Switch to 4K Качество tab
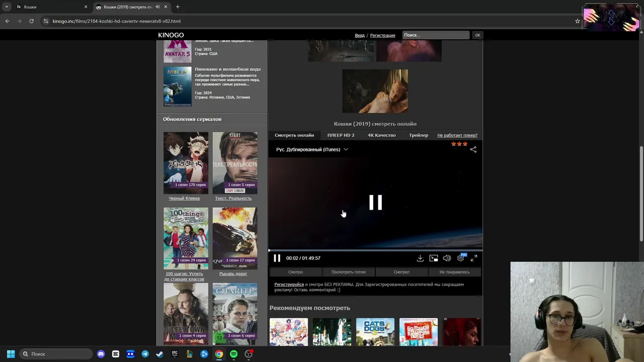 (x=381, y=135)
